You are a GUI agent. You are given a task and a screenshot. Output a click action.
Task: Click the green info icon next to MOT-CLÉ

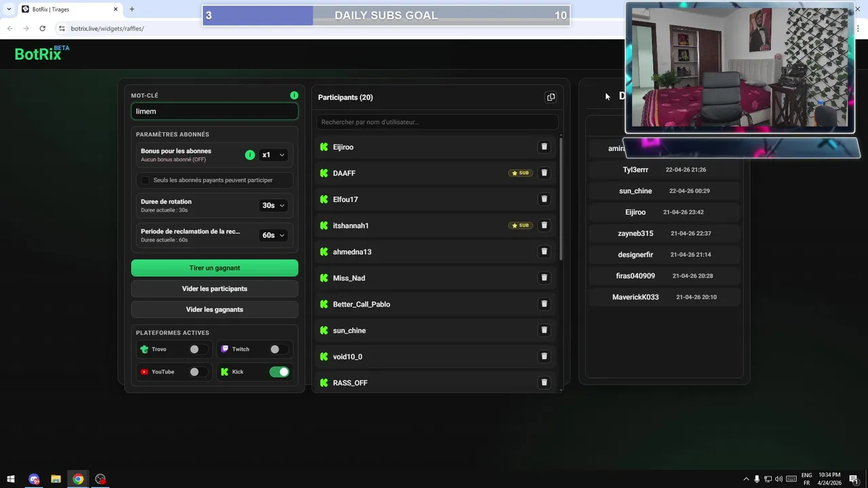point(294,96)
